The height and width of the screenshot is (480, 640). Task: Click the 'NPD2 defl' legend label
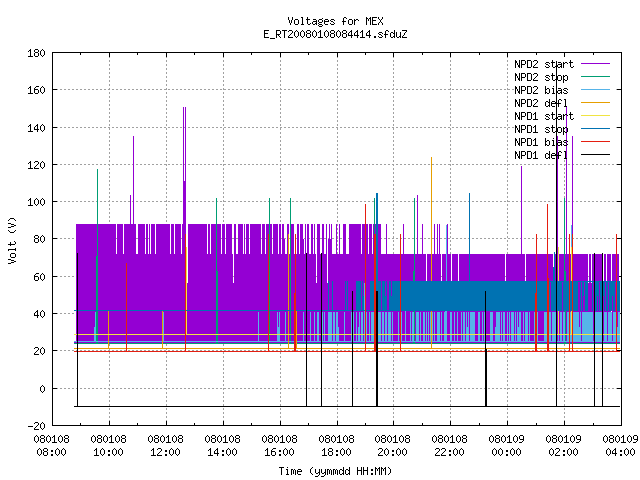541,103
